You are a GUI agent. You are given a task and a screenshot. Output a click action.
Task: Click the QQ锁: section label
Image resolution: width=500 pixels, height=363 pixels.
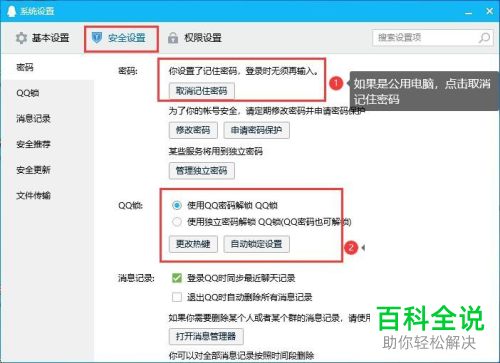tap(130, 205)
